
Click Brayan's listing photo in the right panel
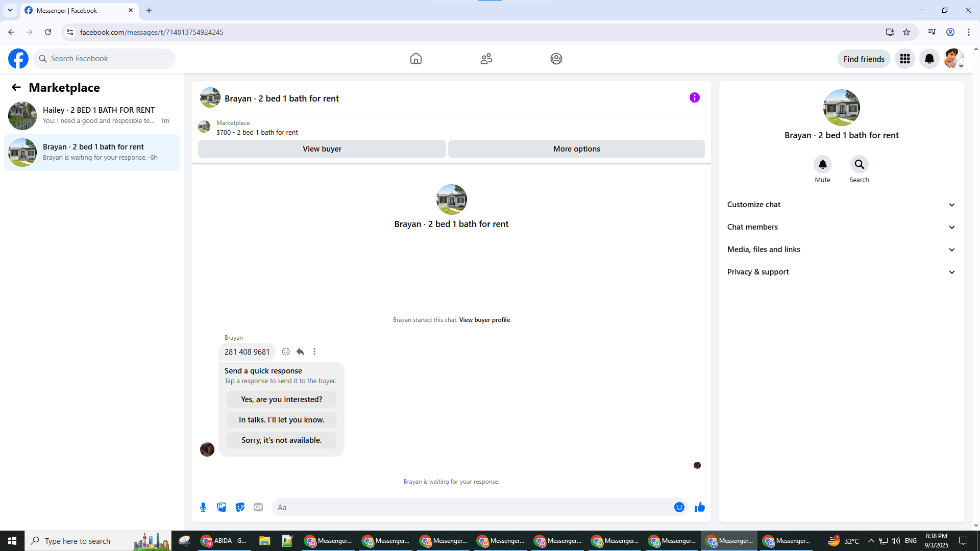tap(842, 108)
